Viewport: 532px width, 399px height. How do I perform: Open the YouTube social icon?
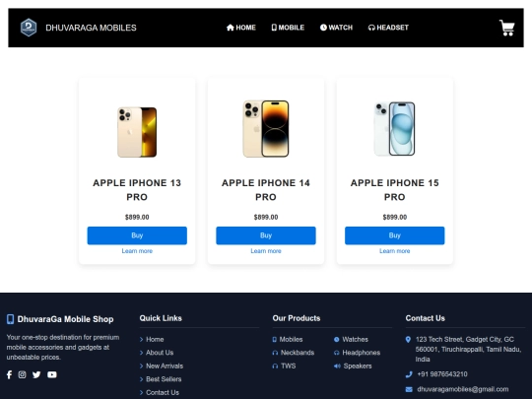52,374
